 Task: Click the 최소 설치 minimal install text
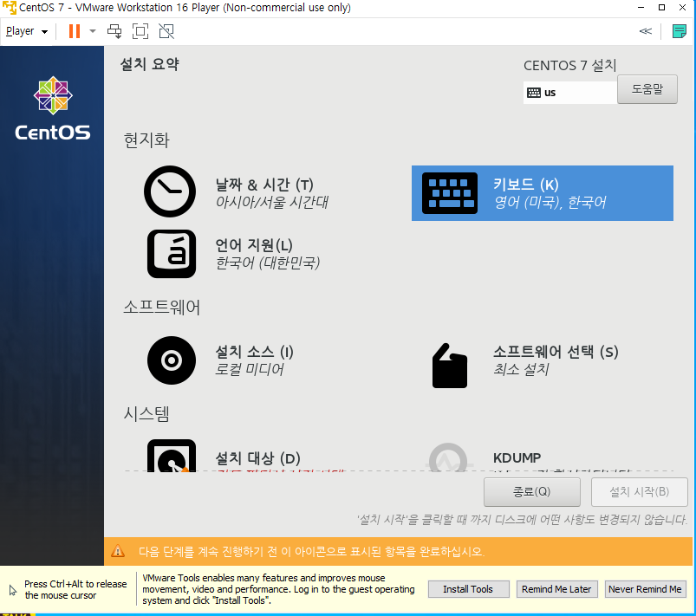click(x=521, y=369)
